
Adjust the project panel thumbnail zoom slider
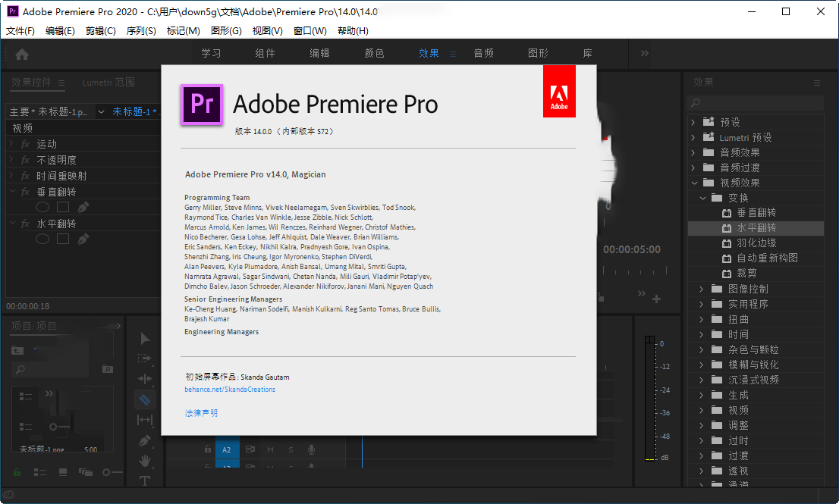pos(112,472)
